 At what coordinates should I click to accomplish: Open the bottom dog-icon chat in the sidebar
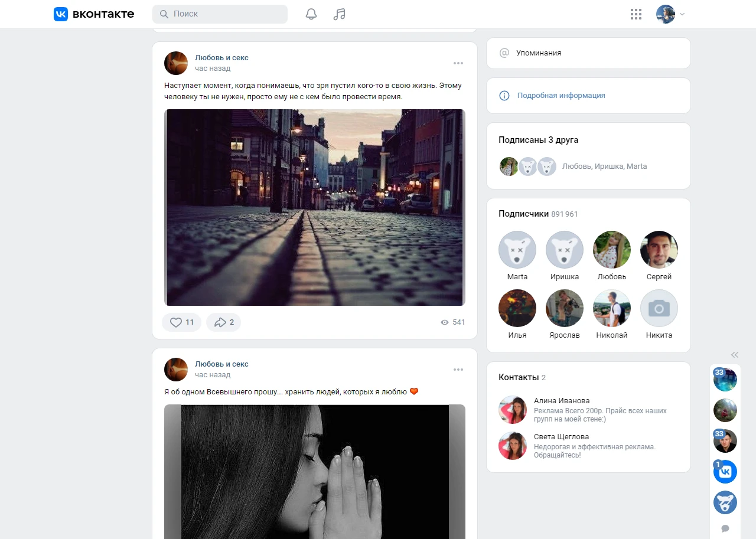point(725,502)
